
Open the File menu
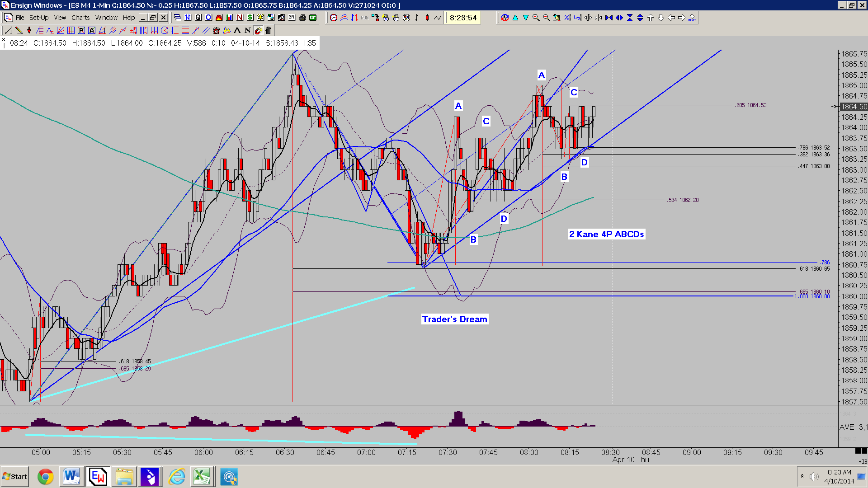(x=20, y=18)
